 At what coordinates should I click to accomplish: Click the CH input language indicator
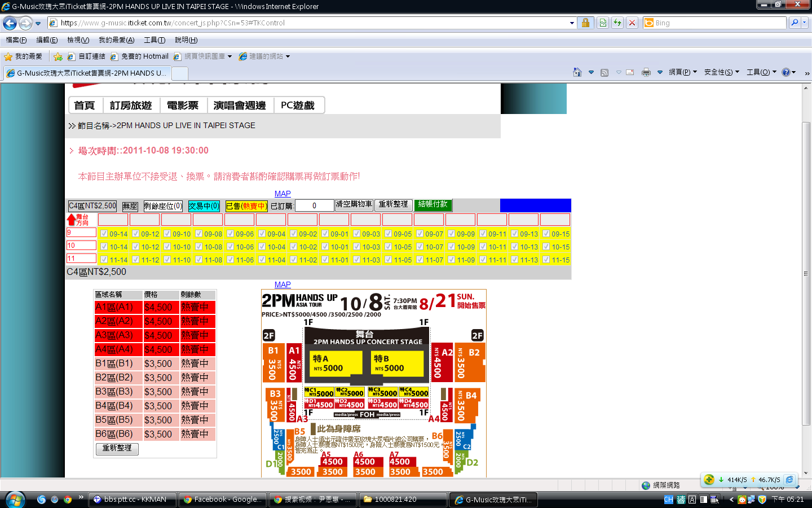(x=669, y=500)
